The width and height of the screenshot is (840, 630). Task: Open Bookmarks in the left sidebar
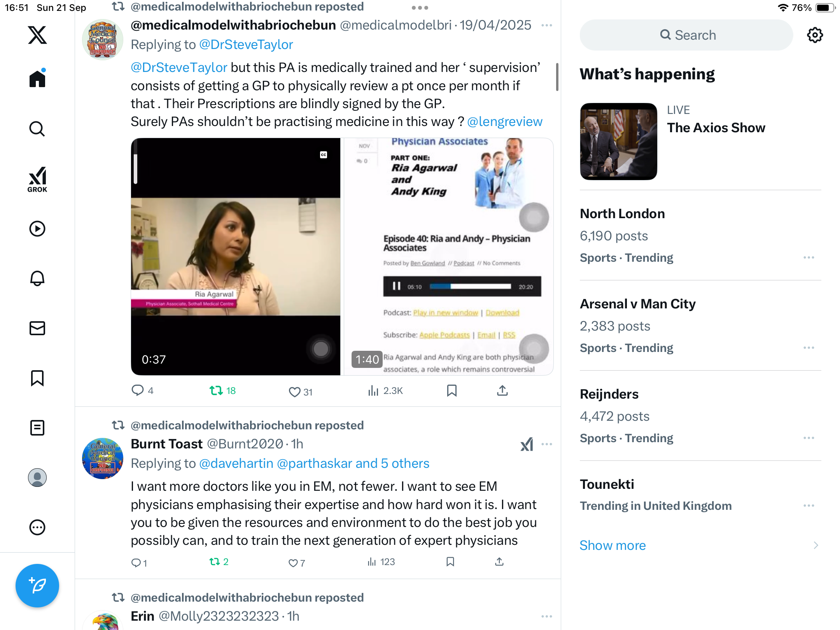click(x=37, y=378)
